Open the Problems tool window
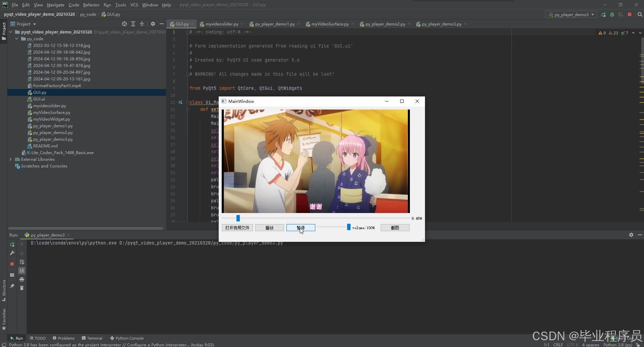The width and height of the screenshot is (644, 347). [64, 338]
